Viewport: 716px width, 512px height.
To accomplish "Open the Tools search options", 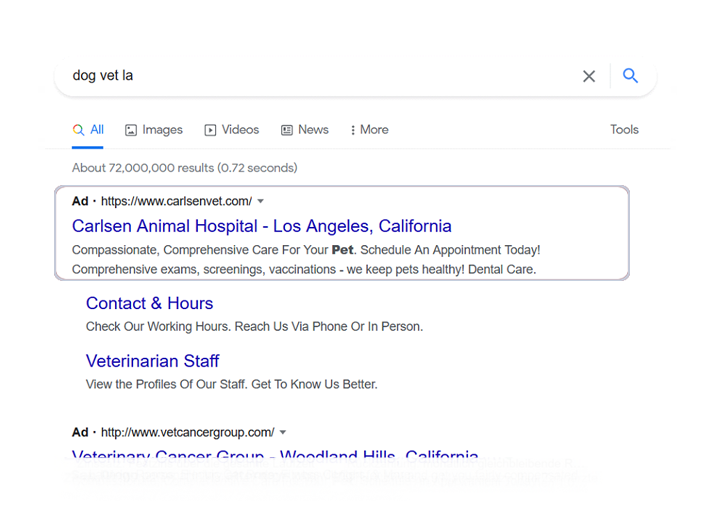I will 624,130.
